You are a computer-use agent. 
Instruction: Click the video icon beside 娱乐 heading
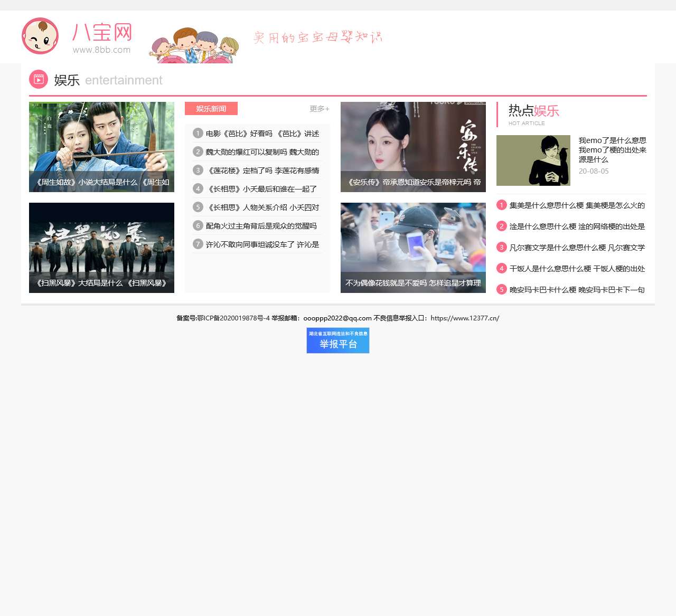click(37, 80)
